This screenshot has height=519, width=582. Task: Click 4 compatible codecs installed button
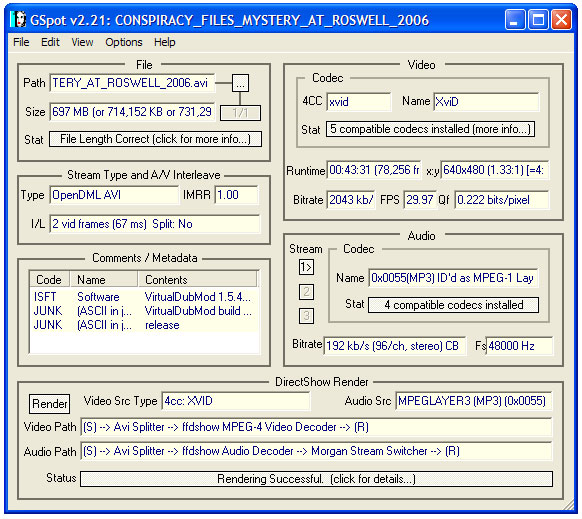[x=453, y=305]
